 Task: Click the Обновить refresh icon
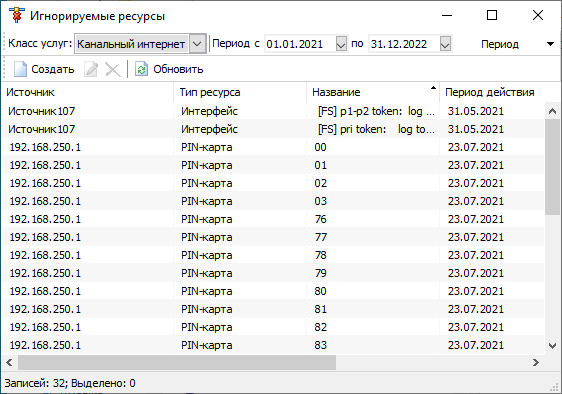coord(141,69)
